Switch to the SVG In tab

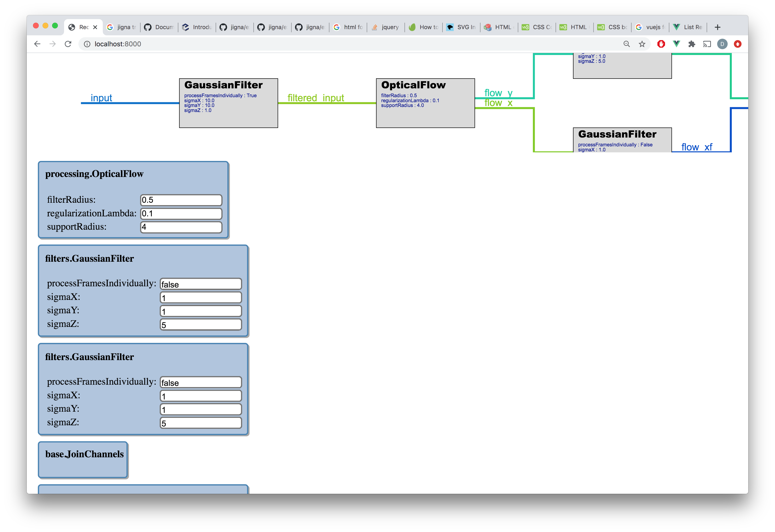[462, 27]
